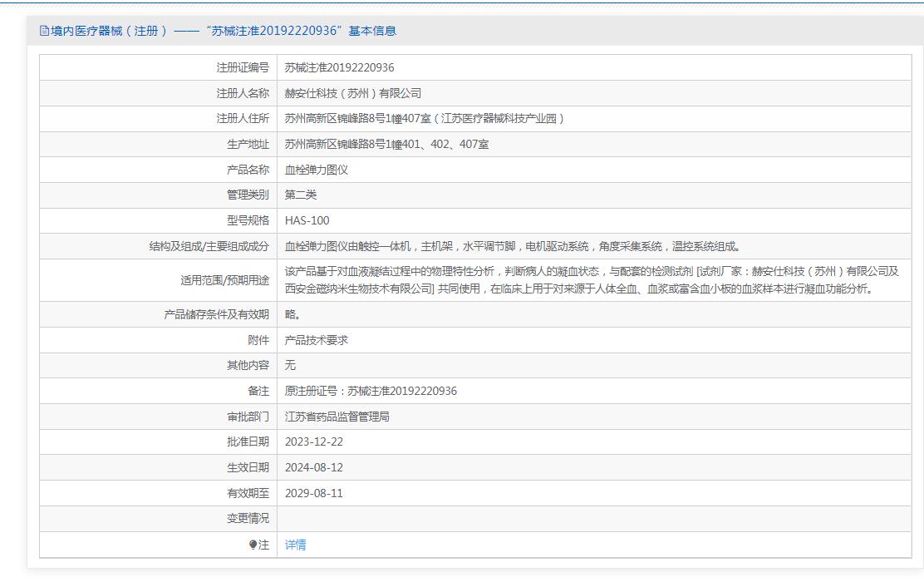924x582 pixels.
Task: Select the expiry date 2029-08-11
Action: (x=313, y=493)
